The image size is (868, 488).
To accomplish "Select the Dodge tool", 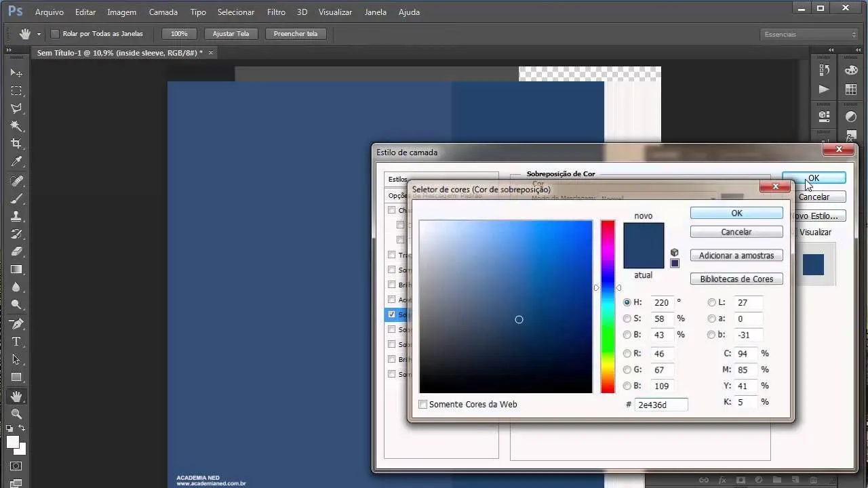I will (16, 305).
